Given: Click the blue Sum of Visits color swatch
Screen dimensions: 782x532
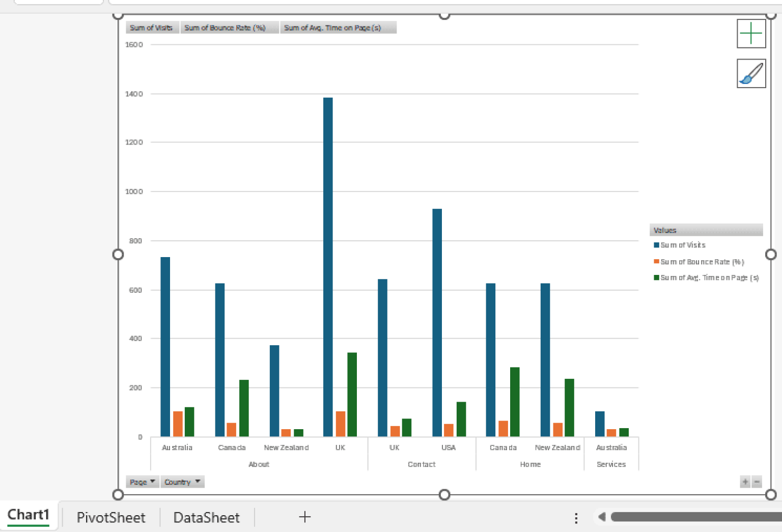Looking at the screenshot, I should click(656, 245).
